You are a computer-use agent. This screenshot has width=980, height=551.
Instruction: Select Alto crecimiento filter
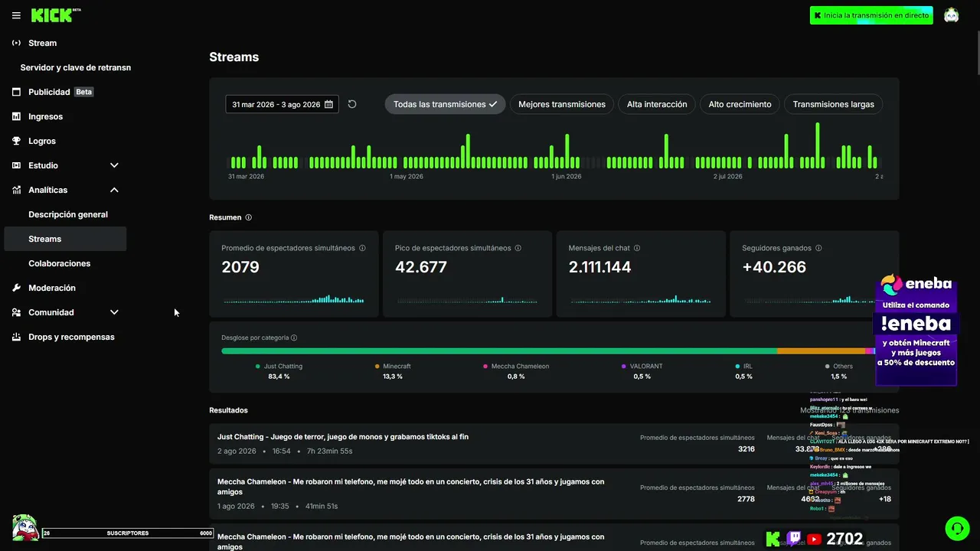coord(740,104)
